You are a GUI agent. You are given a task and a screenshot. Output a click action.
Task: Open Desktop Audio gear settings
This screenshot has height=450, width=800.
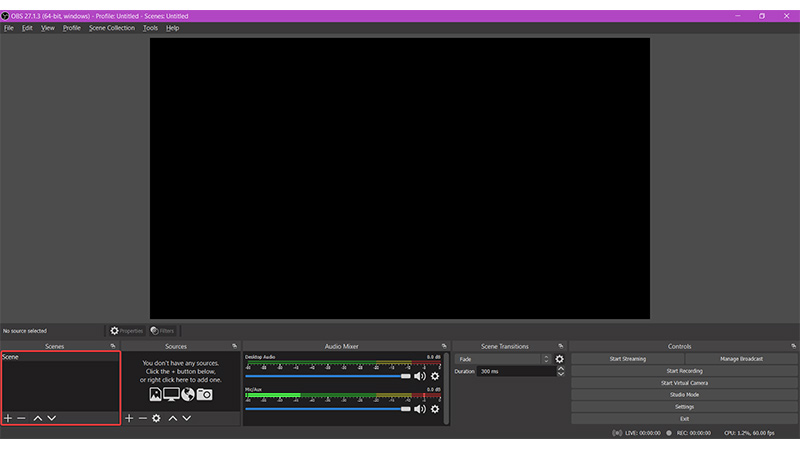(x=435, y=376)
